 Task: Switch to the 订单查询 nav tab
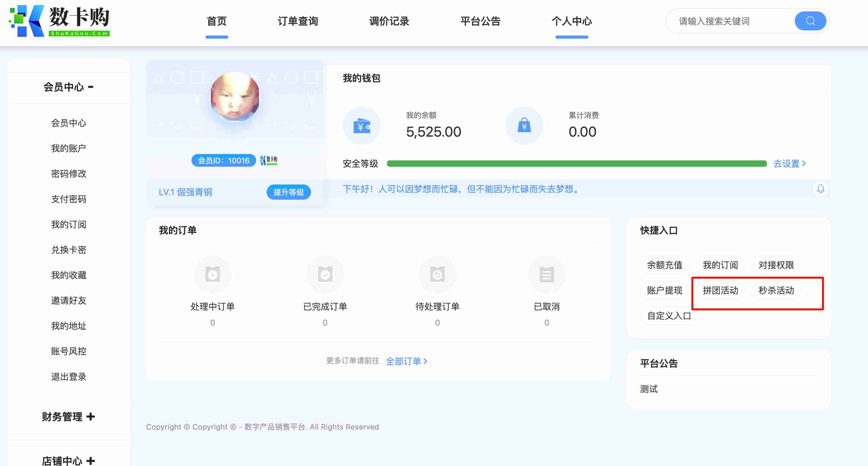[298, 21]
